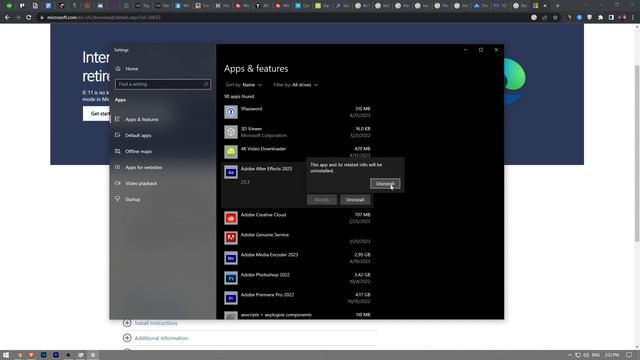Open Startup apps settings
The width and height of the screenshot is (640, 360).
[132, 199]
